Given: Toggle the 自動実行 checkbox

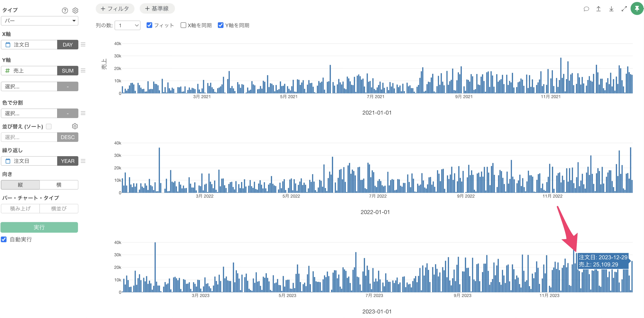Looking at the screenshot, I should pyautogui.click(x=4, y=239).
